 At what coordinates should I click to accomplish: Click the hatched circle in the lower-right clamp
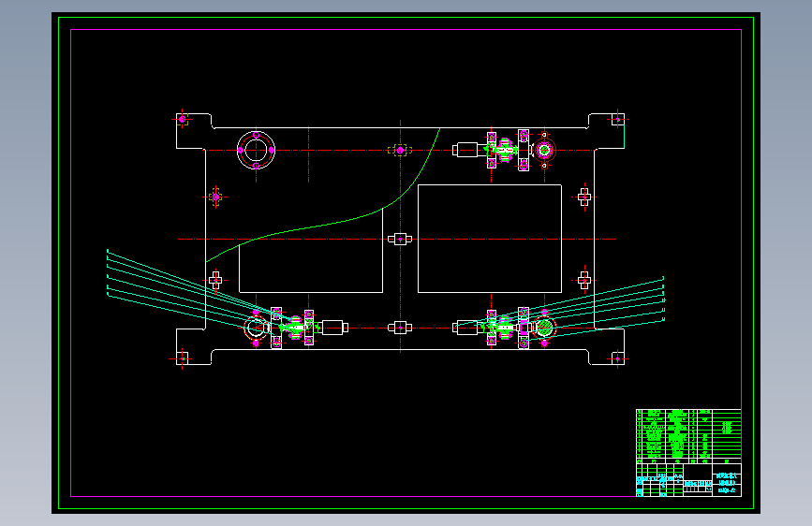[x=544, y=328]
